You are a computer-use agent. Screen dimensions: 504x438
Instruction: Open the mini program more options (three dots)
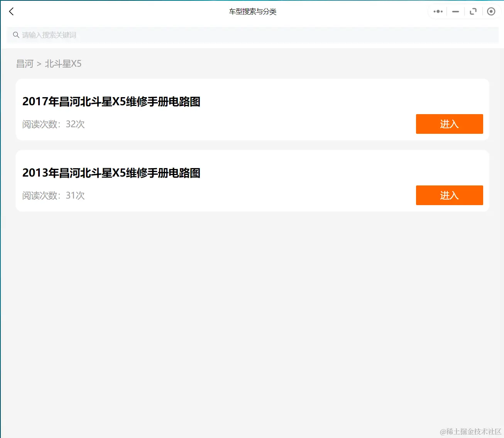(x=437, y=11)
